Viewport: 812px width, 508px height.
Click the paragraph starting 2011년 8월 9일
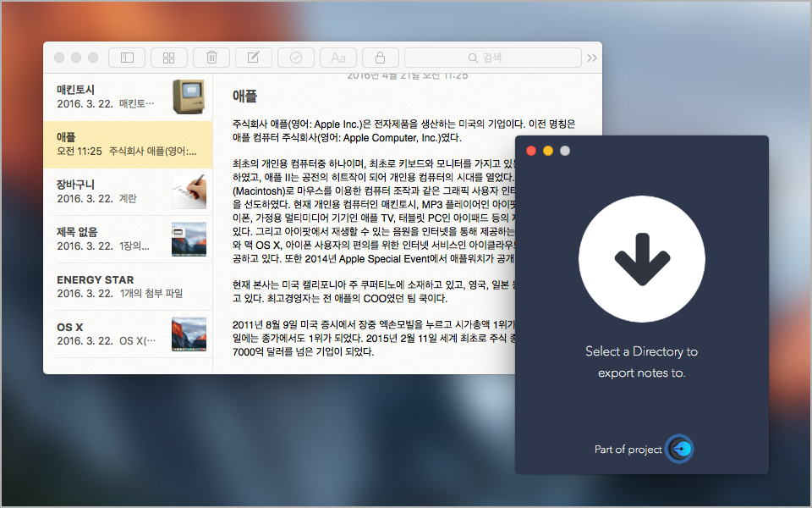point(374,339)
